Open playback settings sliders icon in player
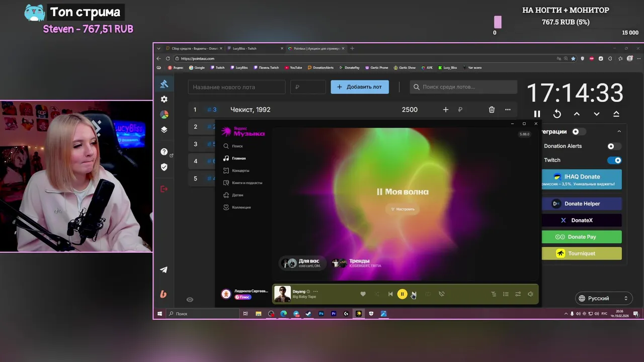644x362 pixels. pos(518,294)
